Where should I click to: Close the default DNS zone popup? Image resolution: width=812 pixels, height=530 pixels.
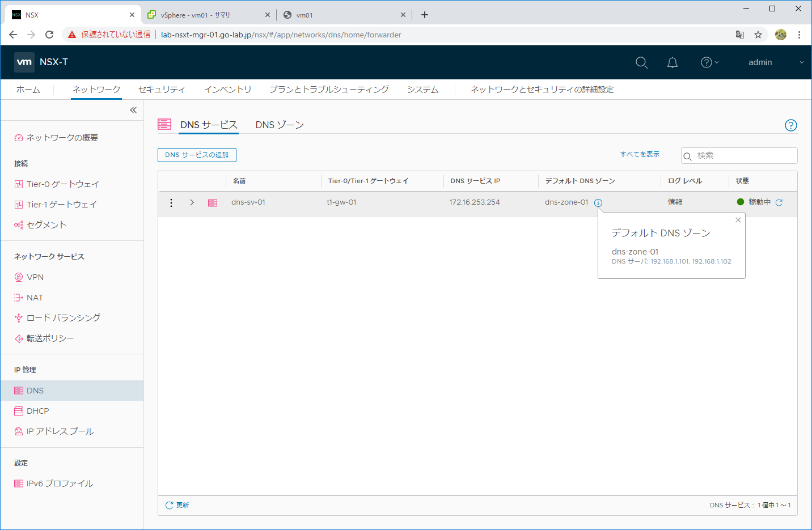pyautogui.click(x=738, y=220)
